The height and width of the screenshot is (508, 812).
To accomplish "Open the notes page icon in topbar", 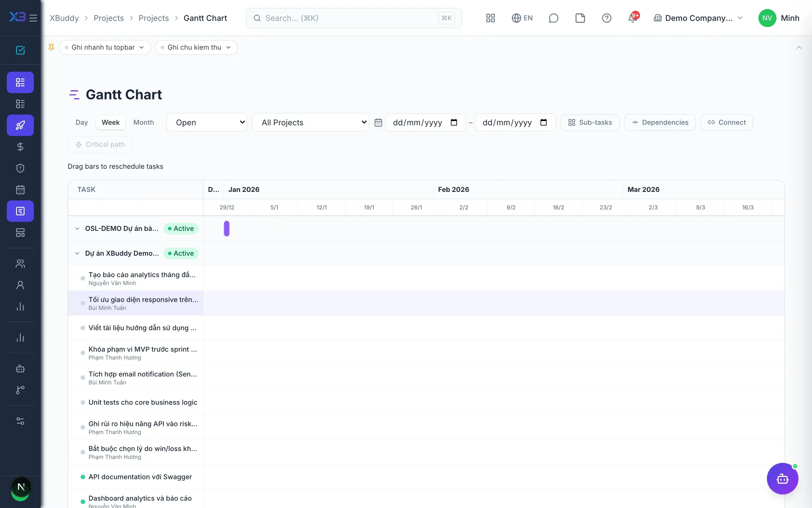I will pyautogui.click(x=580, y=18).
